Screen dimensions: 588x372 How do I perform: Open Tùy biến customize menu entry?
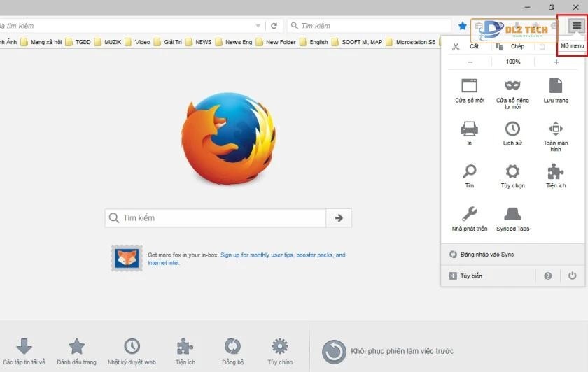tap(470, 276)
